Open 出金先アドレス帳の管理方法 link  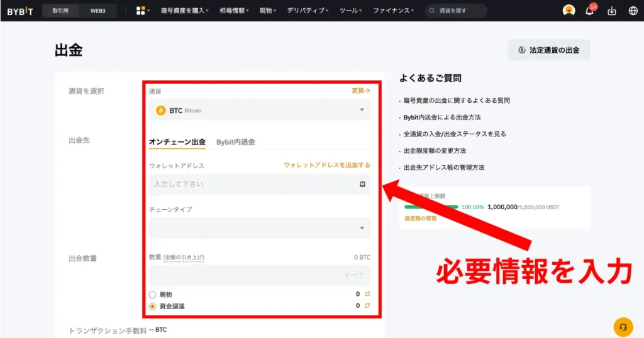tap(444, 168)
